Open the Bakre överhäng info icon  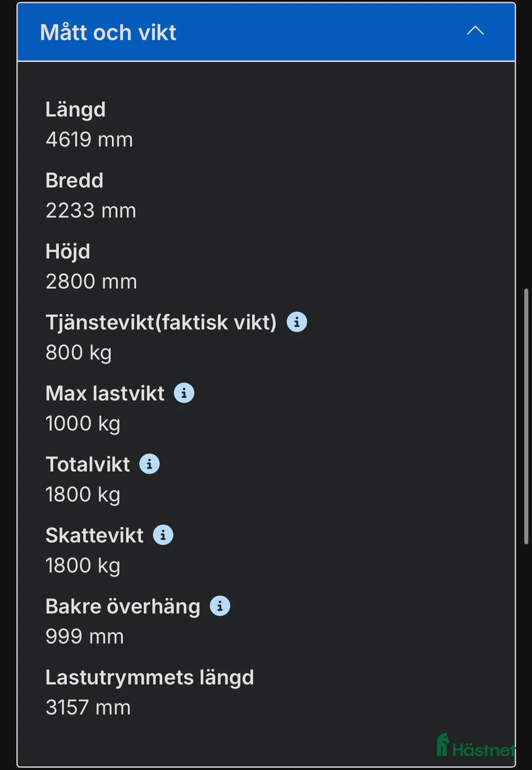pos(219,605)
